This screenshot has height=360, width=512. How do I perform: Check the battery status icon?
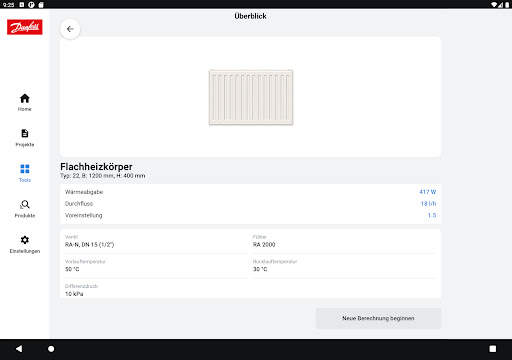pyautogui.click(x=507, y=4)
